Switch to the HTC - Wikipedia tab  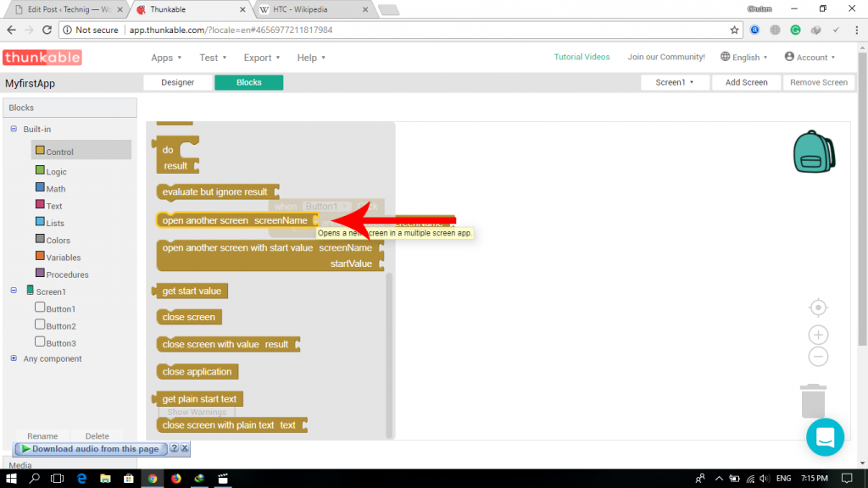(x=314, y=9)
